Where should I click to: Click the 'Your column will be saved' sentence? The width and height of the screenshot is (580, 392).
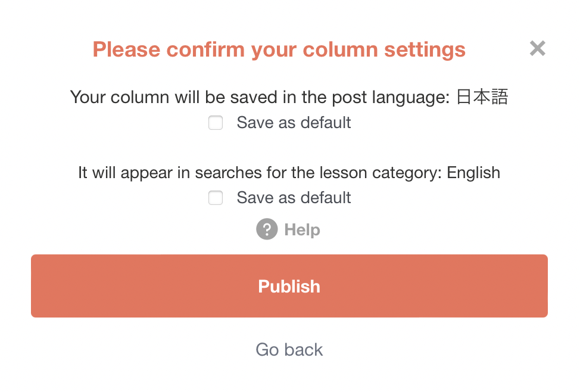(x=289, y=97)
